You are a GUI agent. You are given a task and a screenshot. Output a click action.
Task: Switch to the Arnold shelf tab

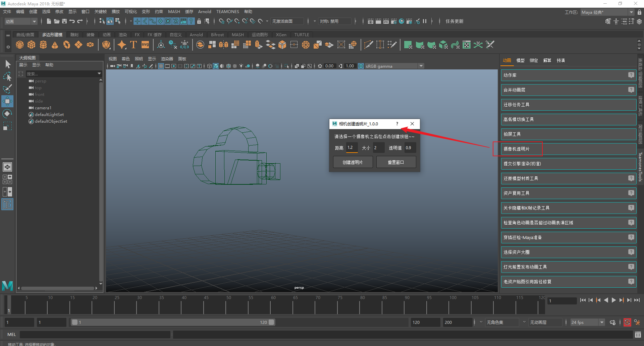[x=196, y=35]
